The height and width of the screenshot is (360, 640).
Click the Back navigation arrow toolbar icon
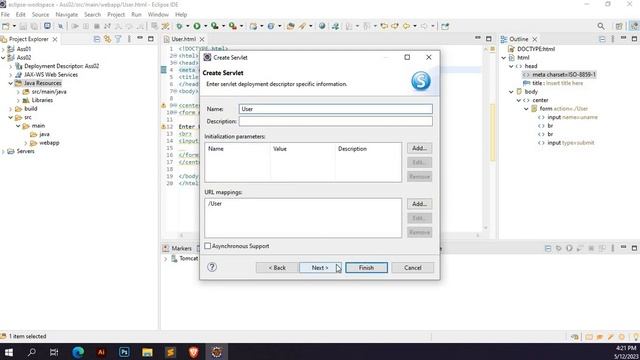[407, 26]
